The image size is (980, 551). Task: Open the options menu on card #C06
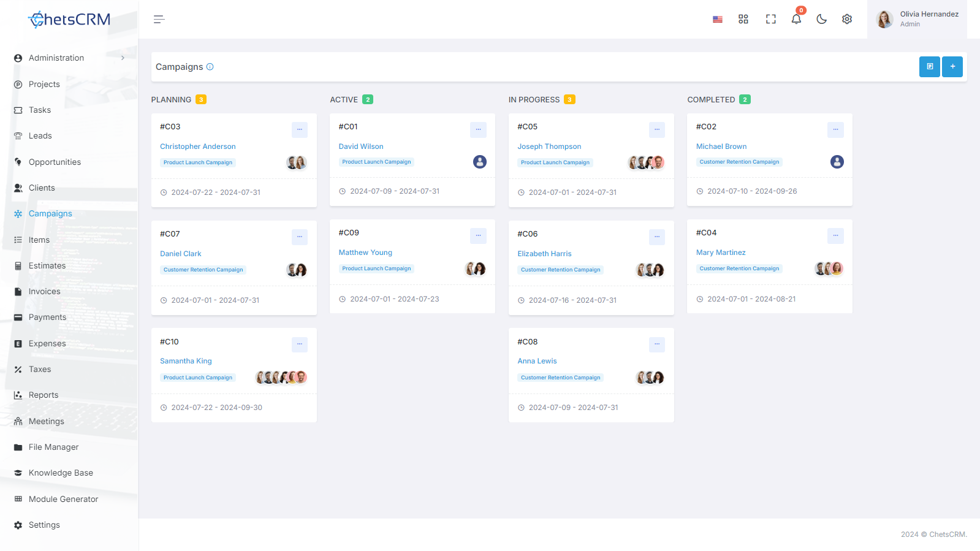pyautogui.click(x=657, y=237)
